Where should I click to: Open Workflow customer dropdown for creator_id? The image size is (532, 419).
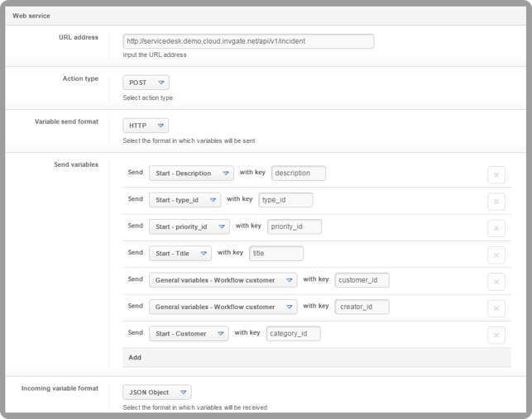[x=223, y=307]
